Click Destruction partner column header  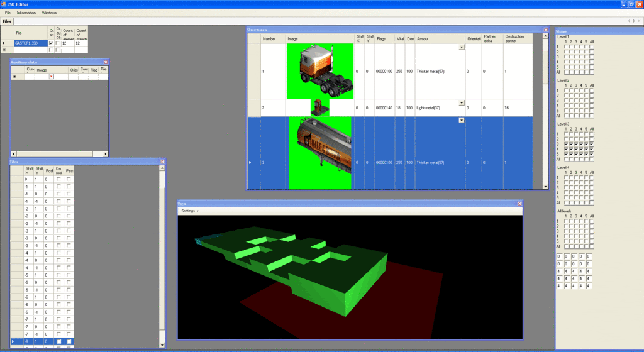[x=518, y=38]
